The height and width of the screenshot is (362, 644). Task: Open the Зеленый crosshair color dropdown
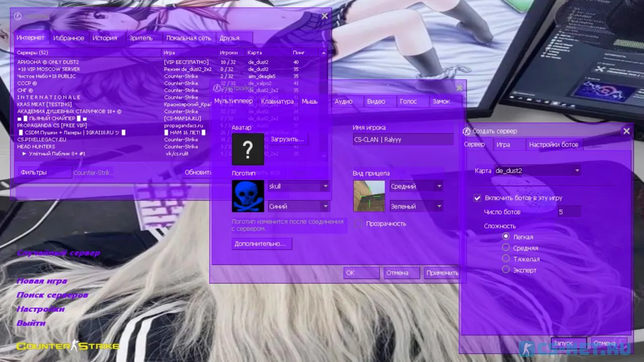(x=416, y=206)
